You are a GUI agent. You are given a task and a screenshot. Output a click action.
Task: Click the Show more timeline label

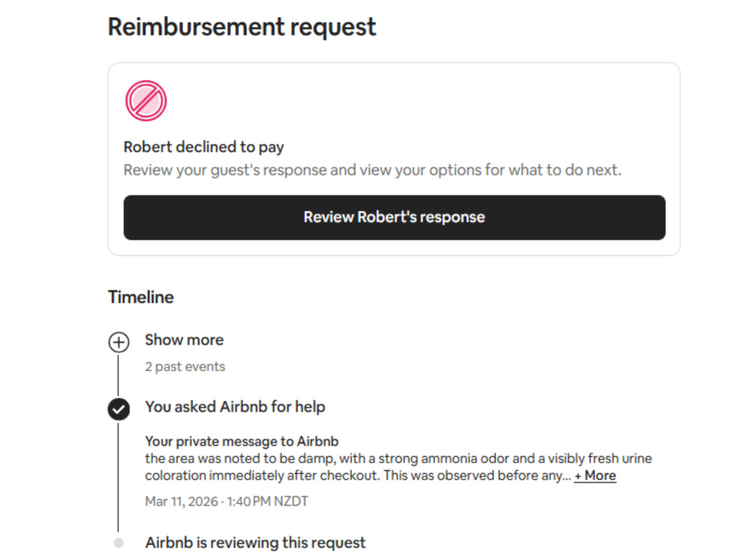pos(184,340)
